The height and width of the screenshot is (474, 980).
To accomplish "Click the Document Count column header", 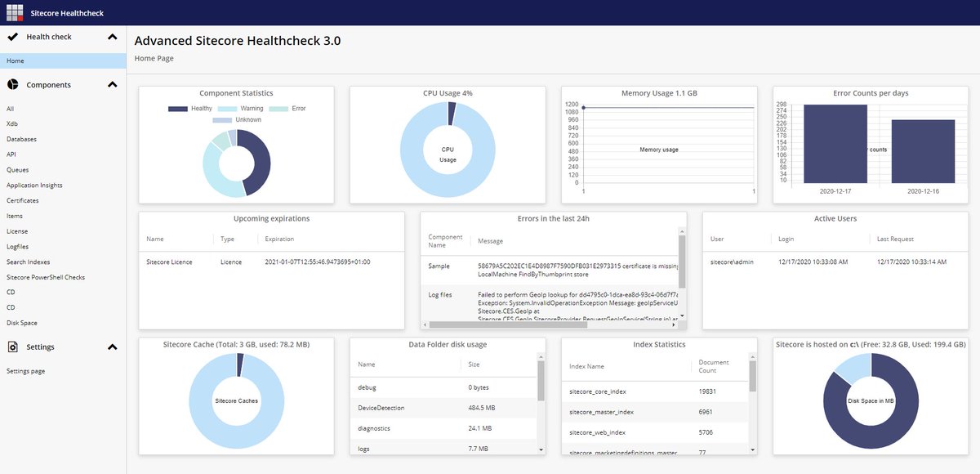I will click(x=715, y=366).
